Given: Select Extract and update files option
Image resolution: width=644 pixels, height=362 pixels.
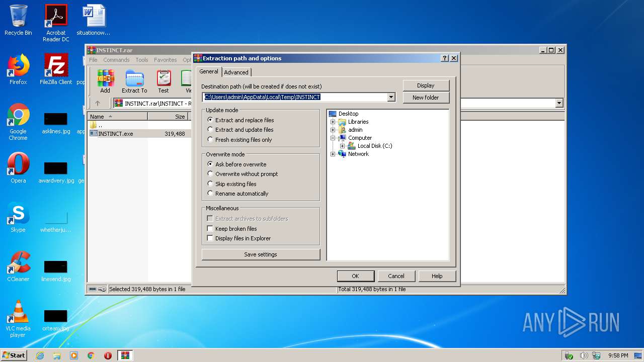Looking at the screenshot, I should coord(240,130).
